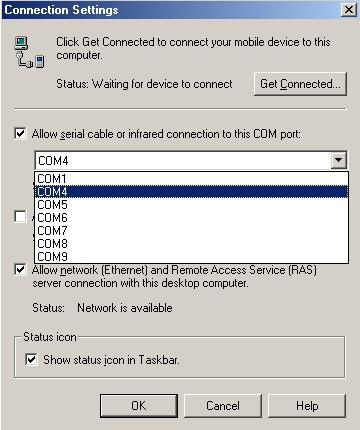Click the Connection Settings title bar
Viewport: 360px width, 430px height.
tap(172, 10)
